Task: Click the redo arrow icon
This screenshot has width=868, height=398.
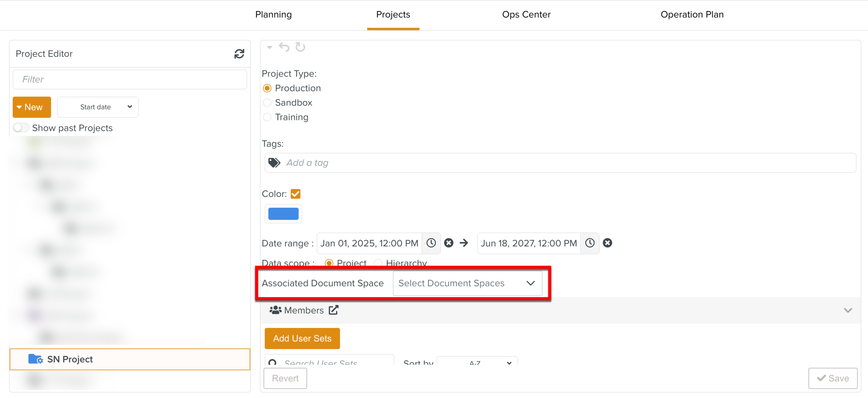Action: tap(300, 47)
